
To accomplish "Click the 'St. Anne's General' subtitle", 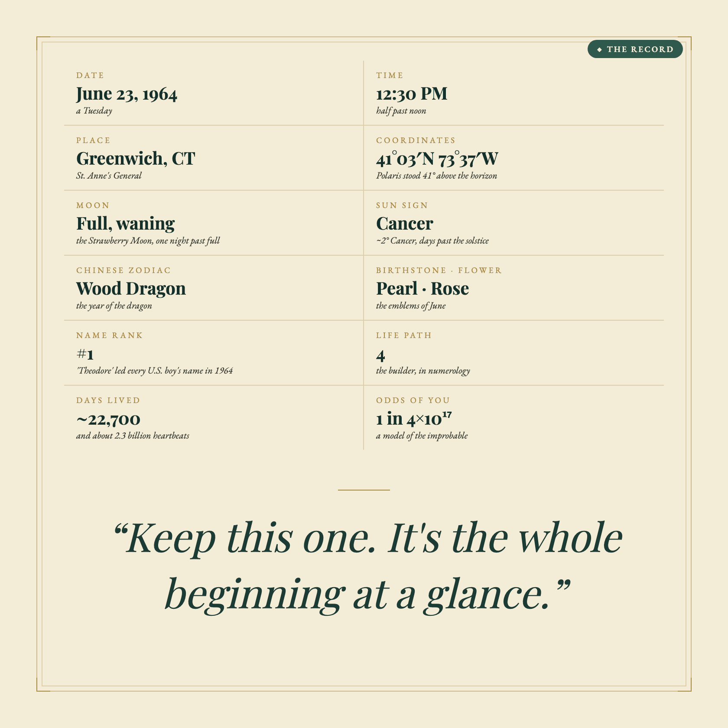I will [x=109, y=175].
